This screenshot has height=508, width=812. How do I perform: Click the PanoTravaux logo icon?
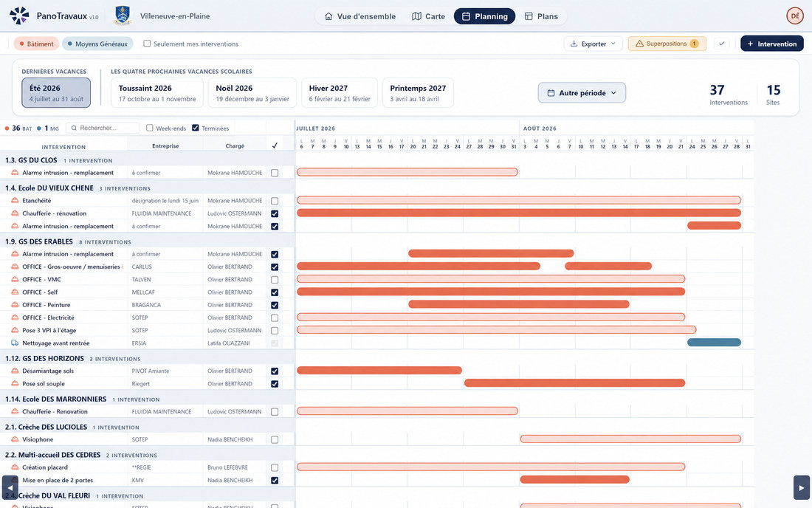19,16
